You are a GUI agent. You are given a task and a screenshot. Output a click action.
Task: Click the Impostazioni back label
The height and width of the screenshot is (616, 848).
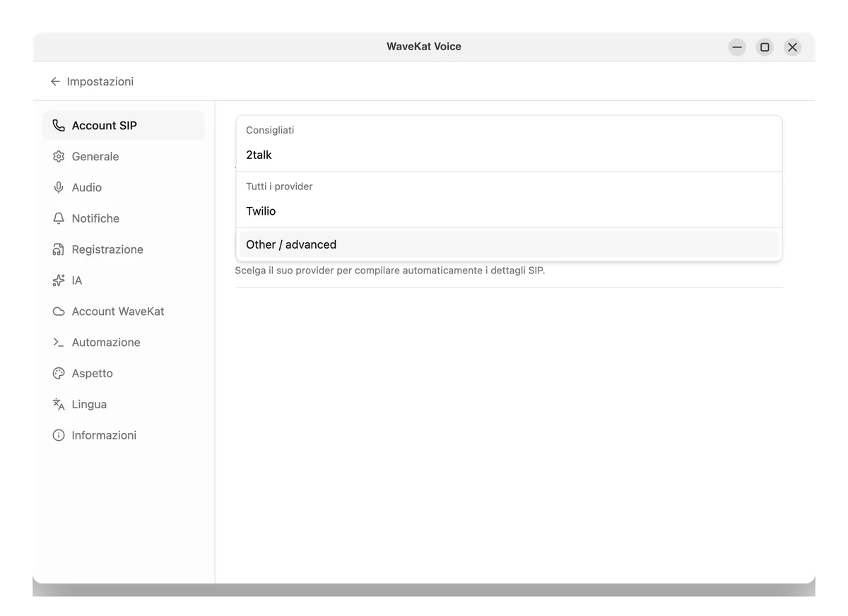pos(100,82)
